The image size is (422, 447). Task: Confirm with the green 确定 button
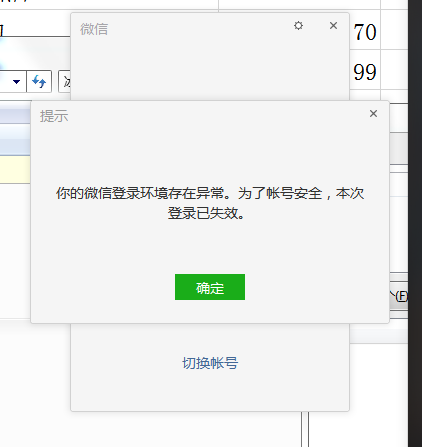(x=210, y=287)
